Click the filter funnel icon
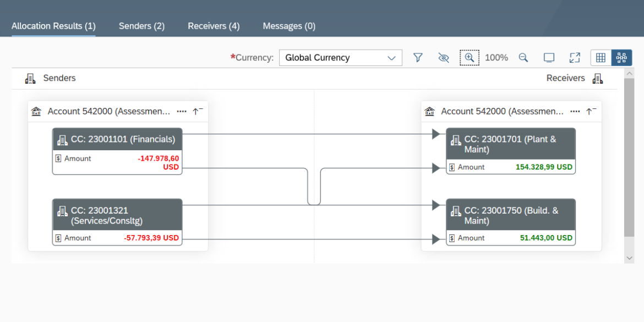This screenshot has height=322, width=644. pos(418,58)
